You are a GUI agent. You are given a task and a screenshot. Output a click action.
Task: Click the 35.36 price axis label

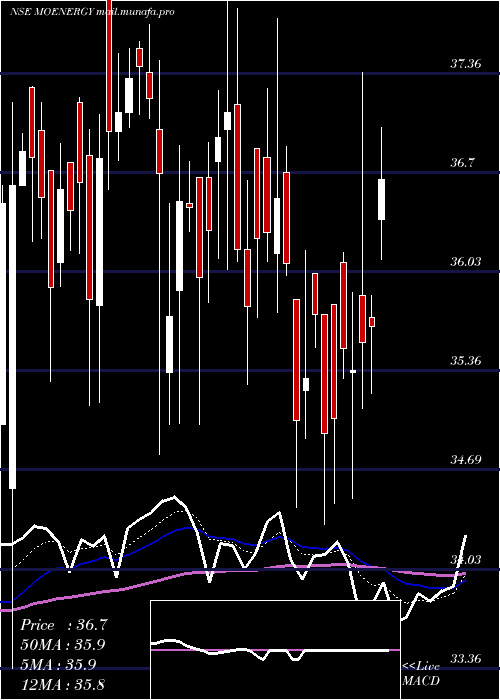click(x=465, y=361)
